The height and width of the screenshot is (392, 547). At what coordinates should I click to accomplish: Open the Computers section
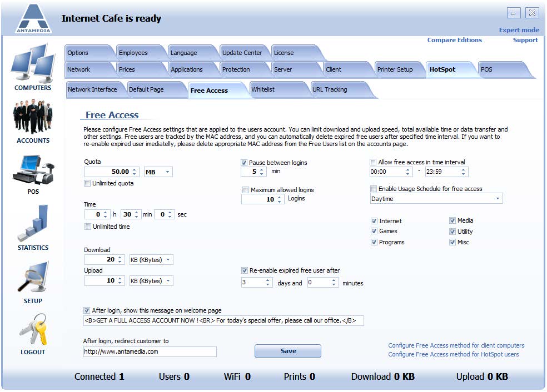(x=33, y=67)
